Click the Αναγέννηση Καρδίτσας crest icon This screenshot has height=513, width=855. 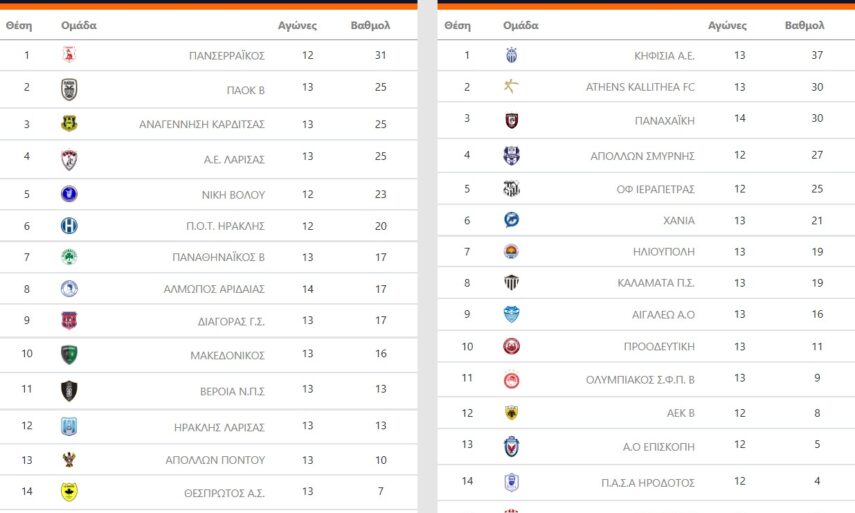coord(69,124)
